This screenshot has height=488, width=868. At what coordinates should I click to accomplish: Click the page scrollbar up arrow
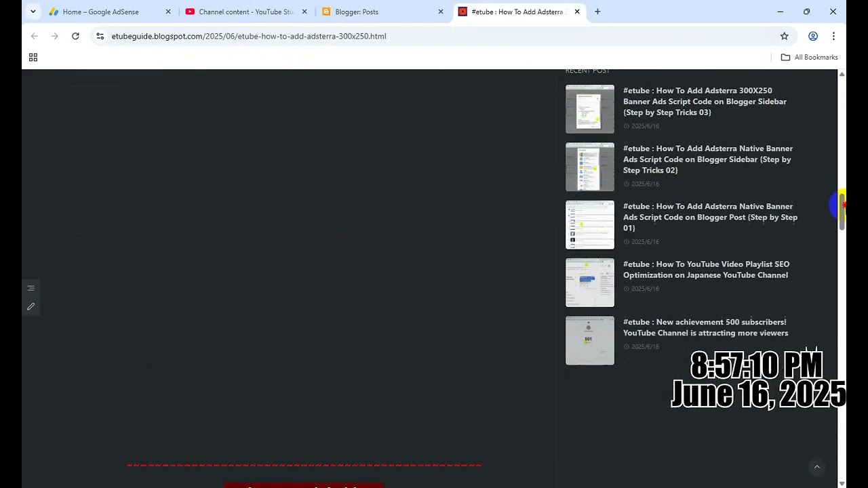point(842,74)
